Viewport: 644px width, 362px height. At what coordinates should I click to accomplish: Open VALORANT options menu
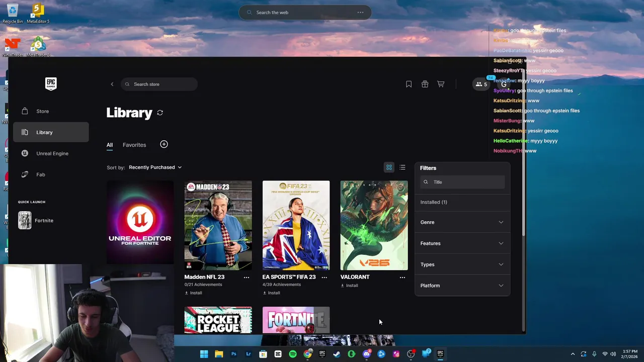(403, 277)
